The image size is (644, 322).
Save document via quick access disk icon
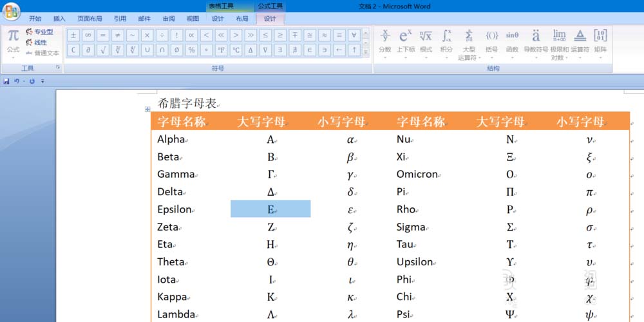pyautogui.click(x=6, y=81)
